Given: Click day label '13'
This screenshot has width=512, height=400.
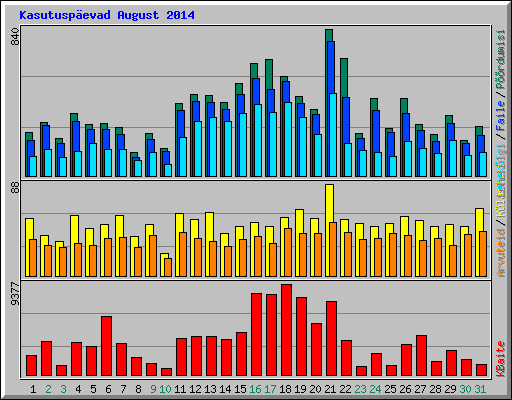Looking at the screenshot, I should click(210, 389).
